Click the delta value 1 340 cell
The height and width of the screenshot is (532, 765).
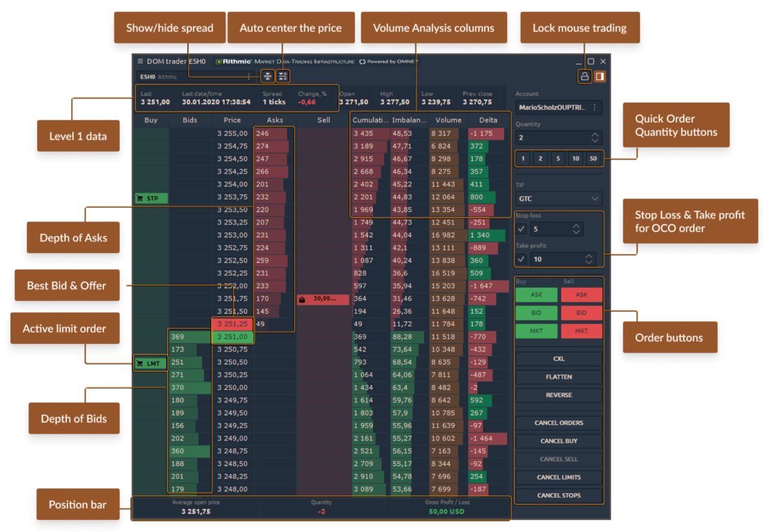pyautogui.click(x=488, y=236)
